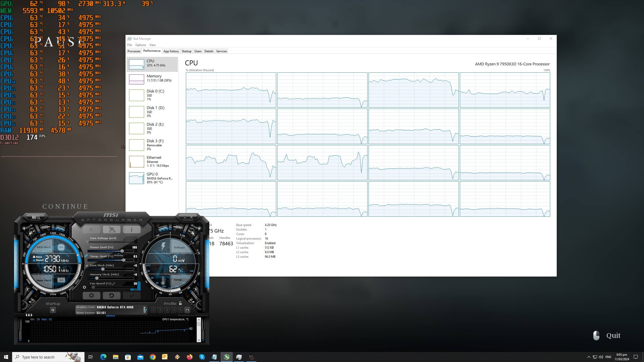
Task: Click the OC Scanner button
Action: (x=36, y=217)
